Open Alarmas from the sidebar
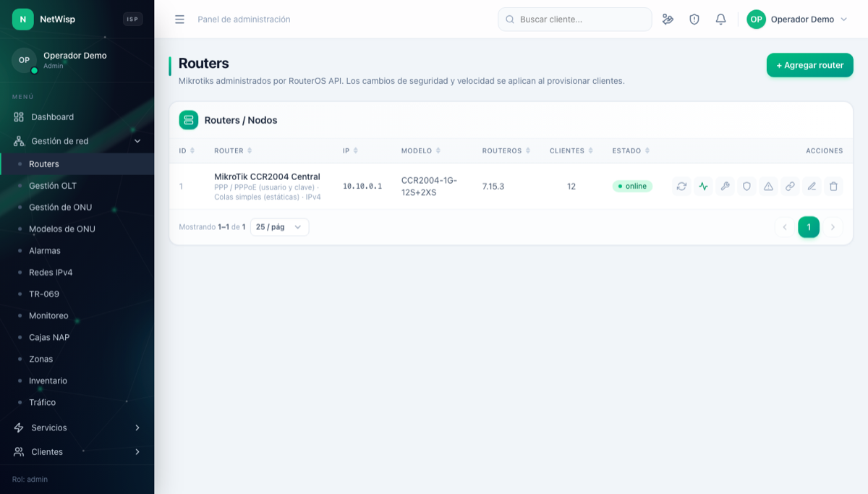868x494 pixels. (x=77, y=251)
